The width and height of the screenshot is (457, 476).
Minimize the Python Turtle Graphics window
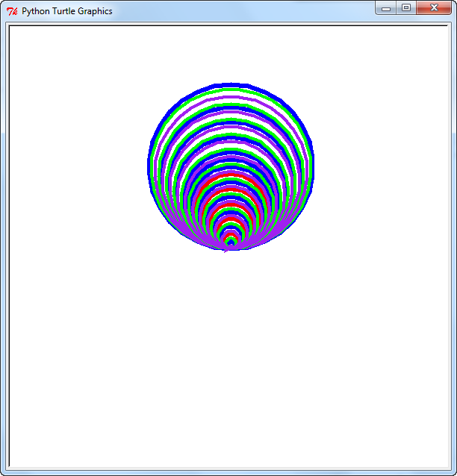[386, 8]
